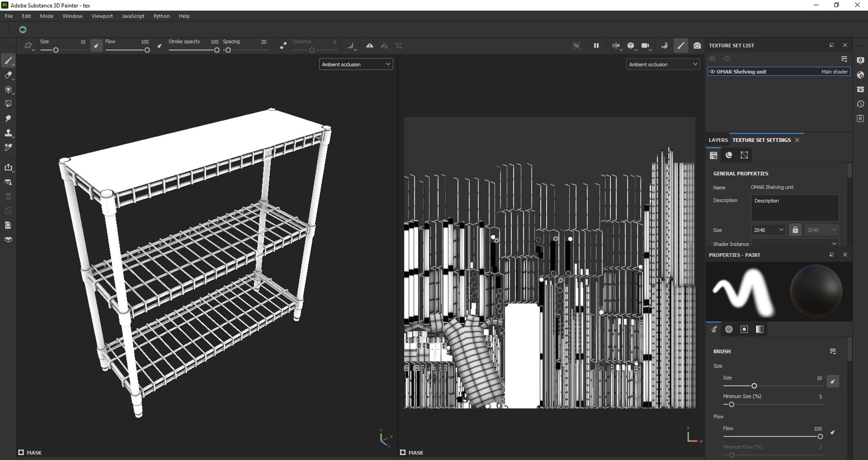Adjust the Minimum Size (%) slider
The image size is (868, 460).
click(773, 404)
